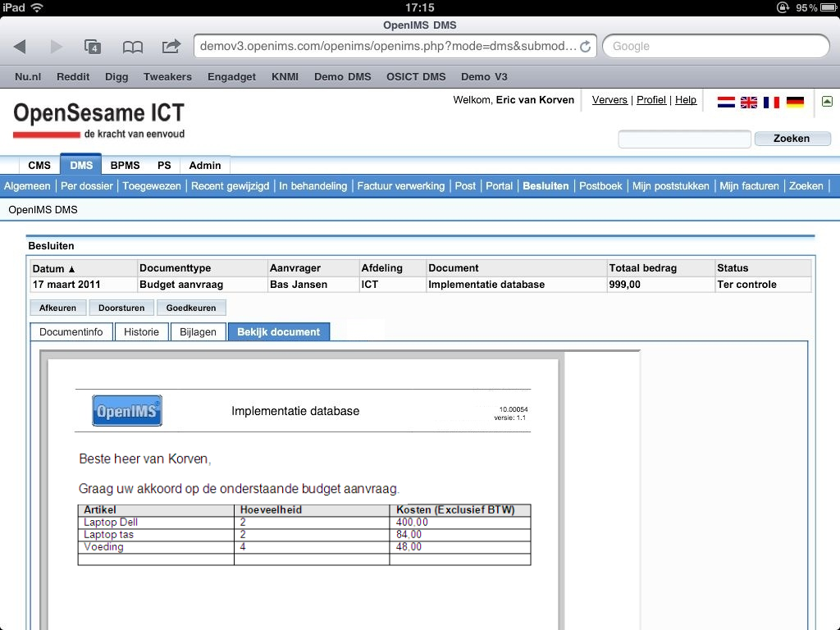Focus the OpenIMS search input box
The image size is (840, 630).
(684, 138)
